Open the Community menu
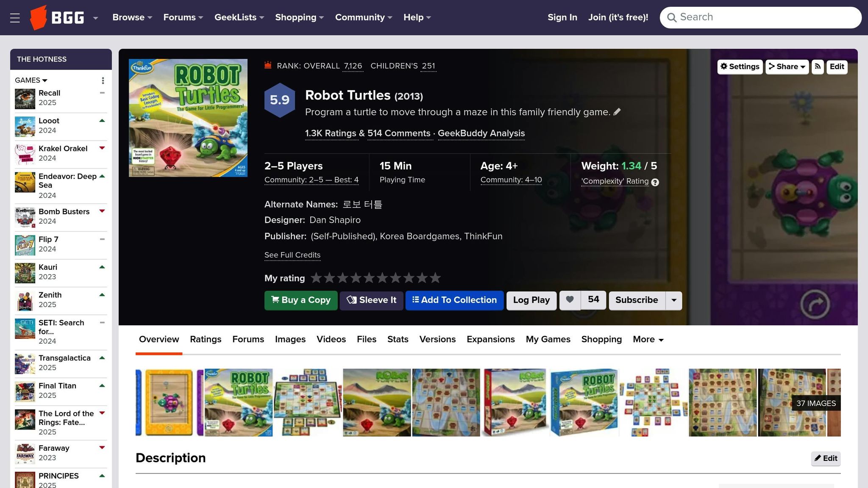 [x=364, y=17]
